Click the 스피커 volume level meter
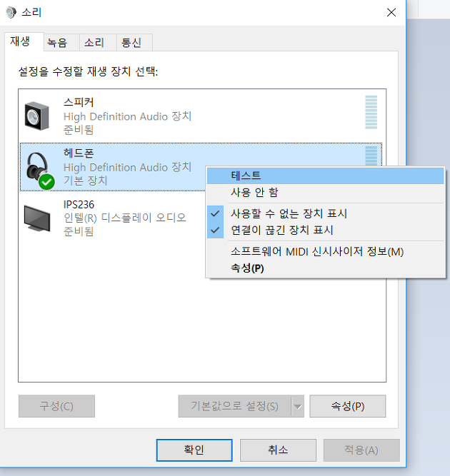450x476 pixels. click(371, 112)
